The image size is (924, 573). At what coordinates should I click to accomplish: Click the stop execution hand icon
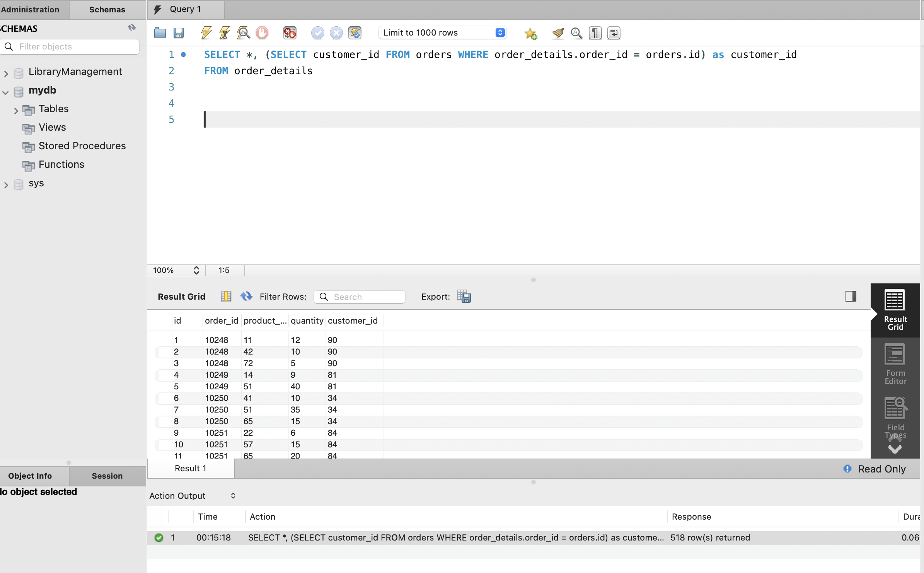click(262, 33)
